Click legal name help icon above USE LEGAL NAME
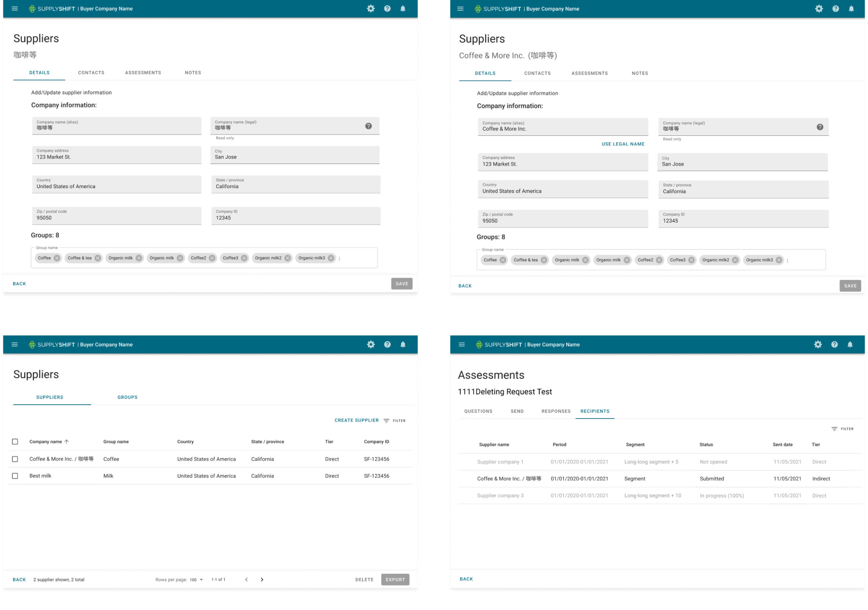The height and width of the screenshot is (610, 868). tap(820, 127)
